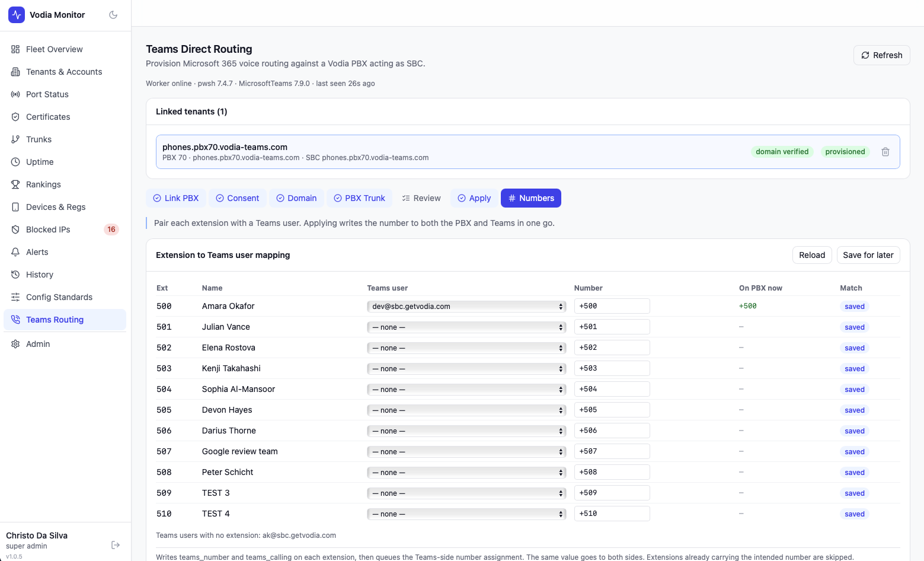Open Config Standards page

pyautogui.click(x=65, y=297)
